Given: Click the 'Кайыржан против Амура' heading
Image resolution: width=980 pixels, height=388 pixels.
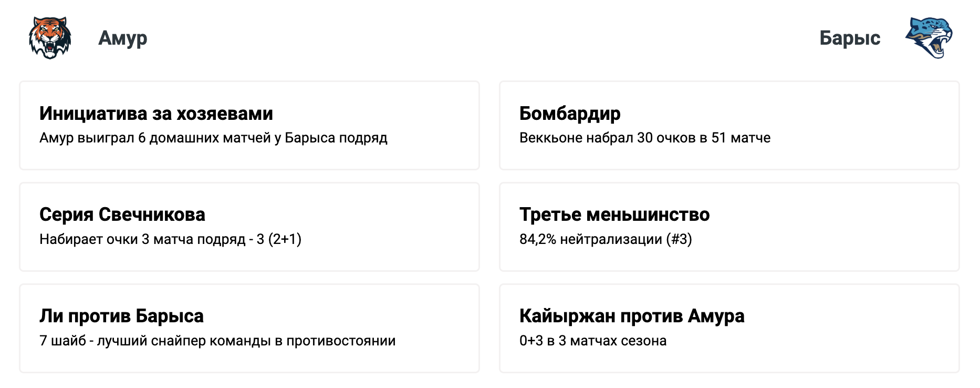Looking at the screenshot, I should [632, 316].
